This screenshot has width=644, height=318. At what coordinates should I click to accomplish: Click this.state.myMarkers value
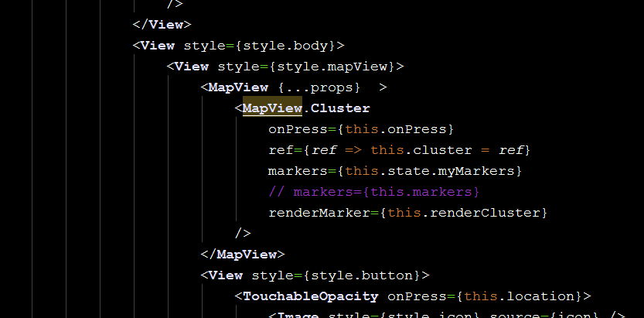(x=430, y=171)
